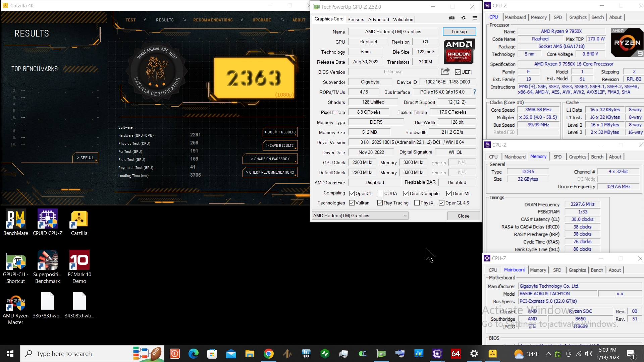Open the SPD tab in the CPU-Z Memory window

pos(557,157)
